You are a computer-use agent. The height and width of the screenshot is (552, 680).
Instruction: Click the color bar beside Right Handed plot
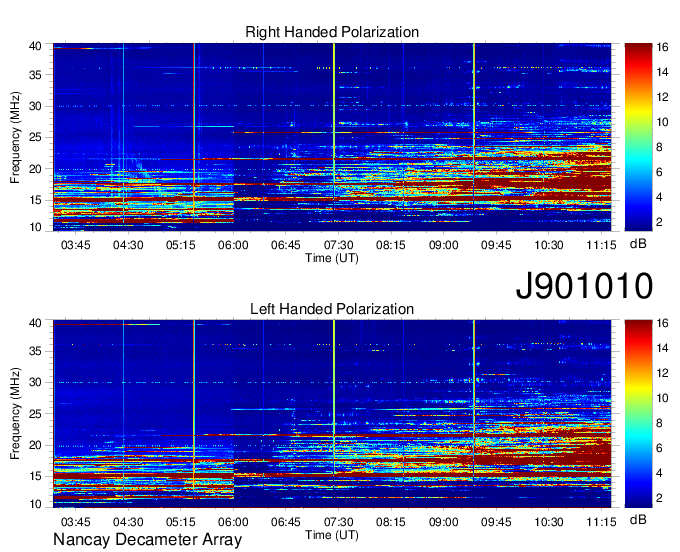638,137
